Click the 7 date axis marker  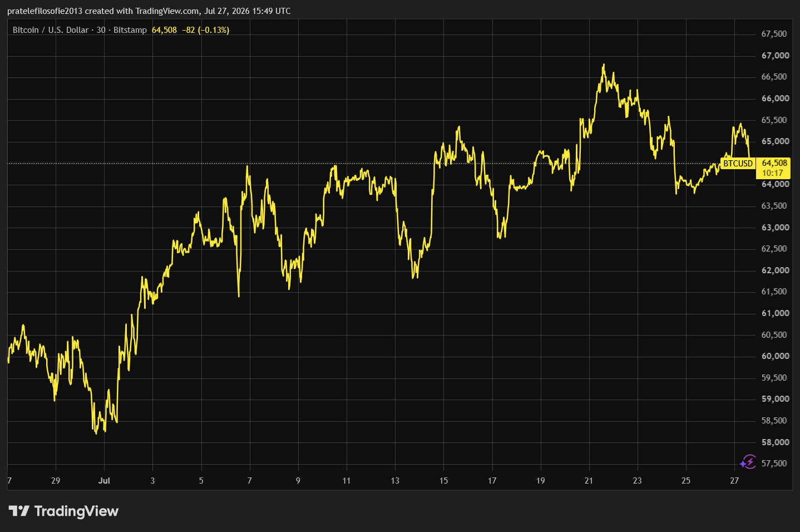point(250,480)
